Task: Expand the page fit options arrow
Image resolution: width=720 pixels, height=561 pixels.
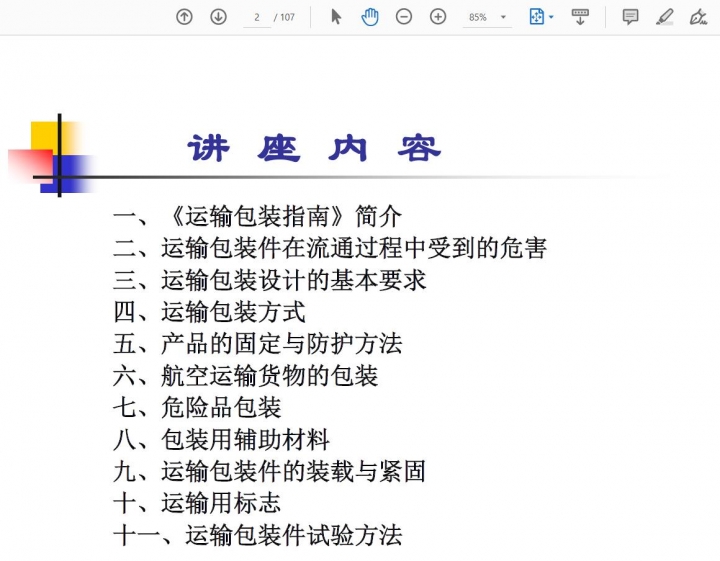Action: [551, 17]
